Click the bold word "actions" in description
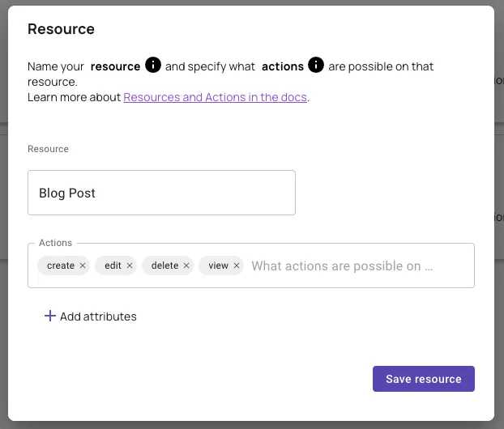The height and width of the screenshot is (429, 504). [x=282, y=66]
